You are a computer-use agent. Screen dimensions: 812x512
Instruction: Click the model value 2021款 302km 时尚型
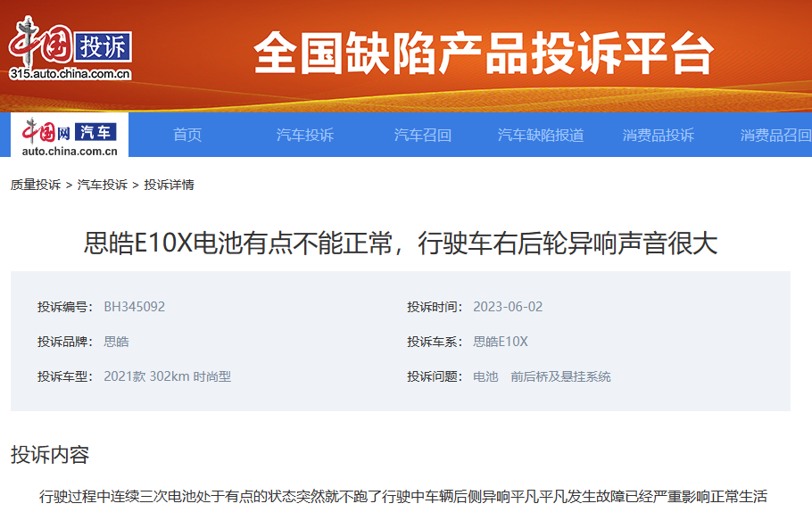pyautogui.click(x=167, y=376)
